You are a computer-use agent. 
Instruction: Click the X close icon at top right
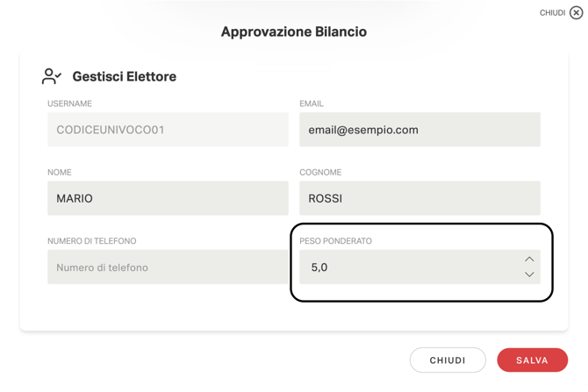pyautogui.click(x=576, y=13)
